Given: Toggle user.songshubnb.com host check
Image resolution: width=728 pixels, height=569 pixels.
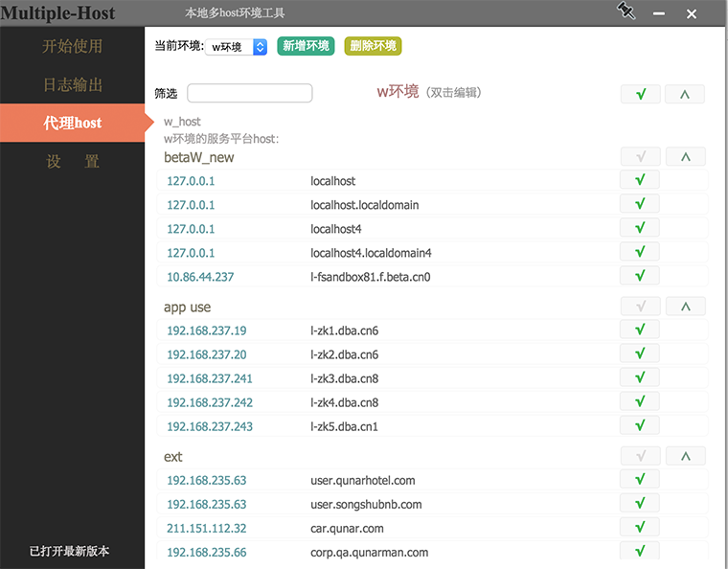Looking at the screenshot, I should (640, 504).
